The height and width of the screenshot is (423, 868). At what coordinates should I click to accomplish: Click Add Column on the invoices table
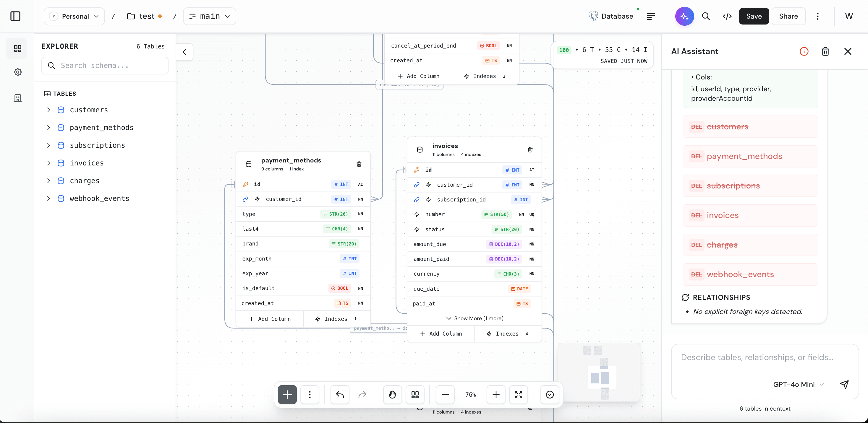click(x=441, y=333)
